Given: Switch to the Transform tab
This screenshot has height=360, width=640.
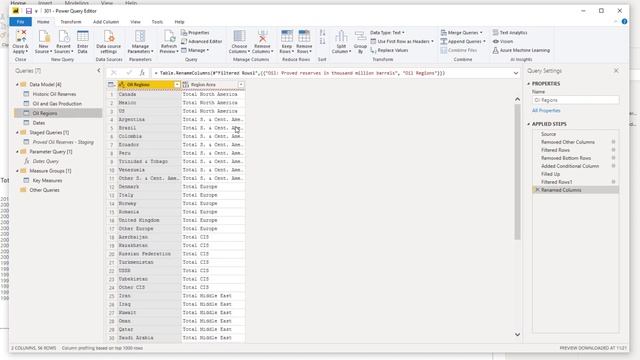Looking at the screenshot, I should pyautogui.click(x=71, y=22).
